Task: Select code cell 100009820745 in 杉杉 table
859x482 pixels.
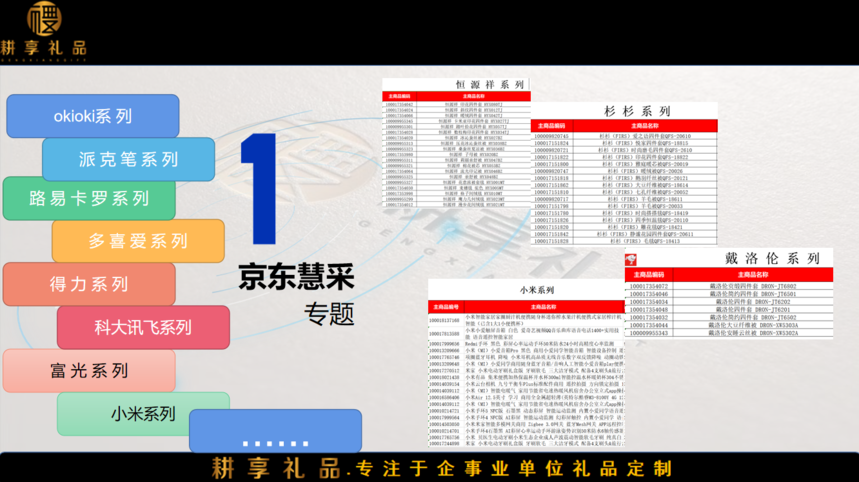Action: tap(552, 136)
